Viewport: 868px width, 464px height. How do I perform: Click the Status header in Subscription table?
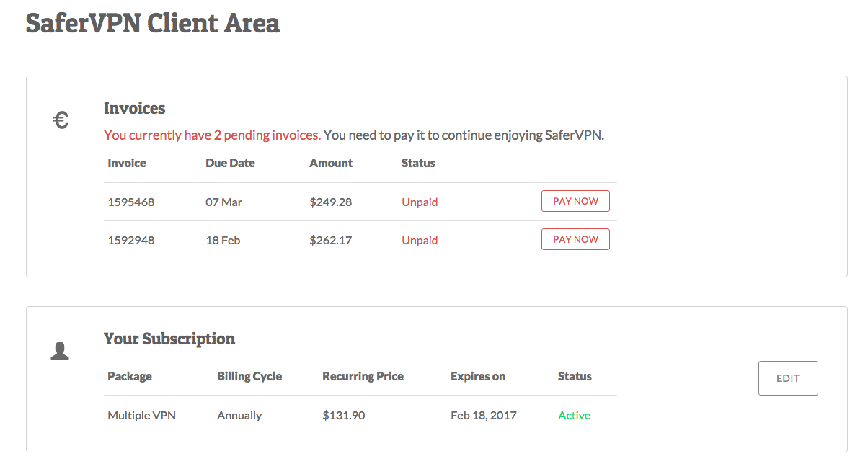(x=575, y=376)
